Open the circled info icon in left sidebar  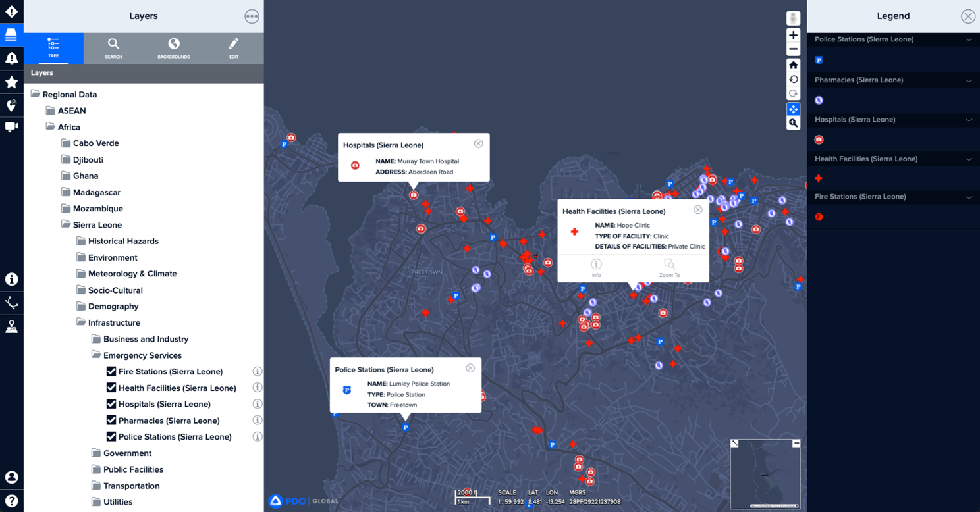[11, 279]
